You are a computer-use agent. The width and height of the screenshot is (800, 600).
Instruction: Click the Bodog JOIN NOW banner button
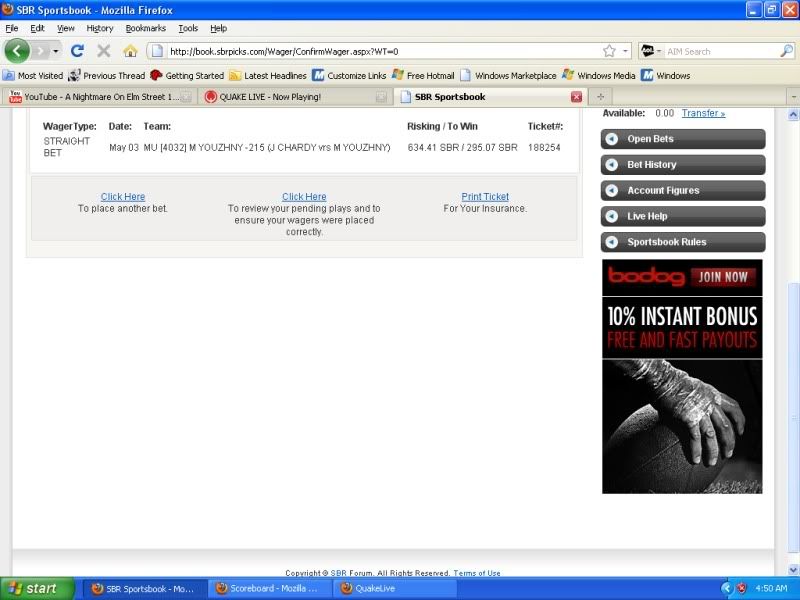723,277
